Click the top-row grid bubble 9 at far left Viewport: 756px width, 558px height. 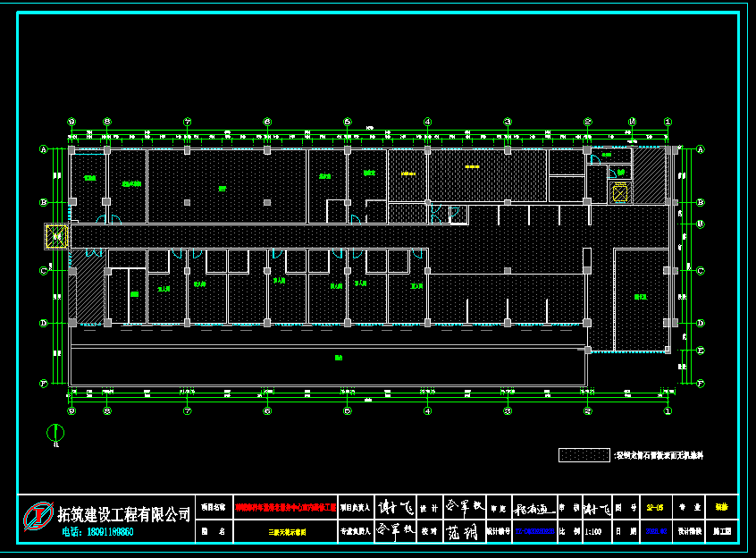pos(72,122)
